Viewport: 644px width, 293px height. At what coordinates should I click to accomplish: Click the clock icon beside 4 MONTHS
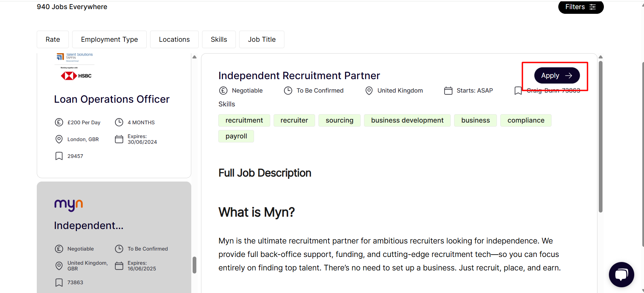coord(119,122)
